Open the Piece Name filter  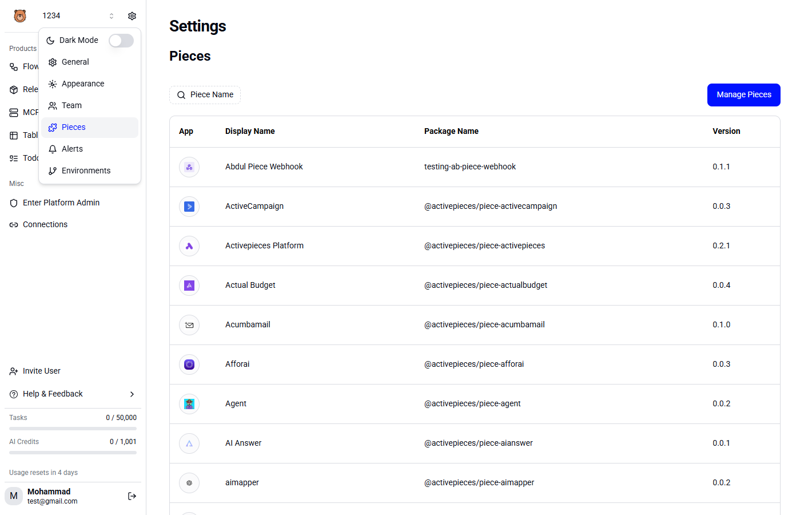click(x=205, y=95)
